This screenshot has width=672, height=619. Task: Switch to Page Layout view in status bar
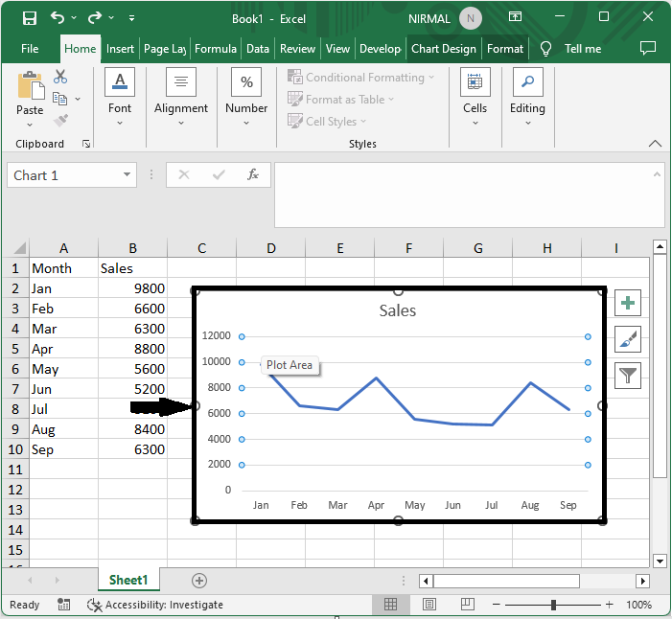point(430,605)
